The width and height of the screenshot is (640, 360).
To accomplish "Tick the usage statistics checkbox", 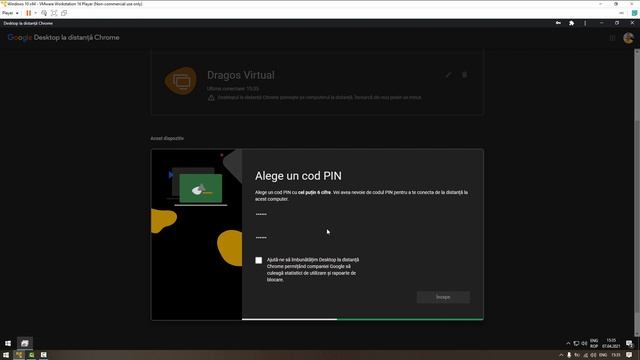I will (259, 260).
